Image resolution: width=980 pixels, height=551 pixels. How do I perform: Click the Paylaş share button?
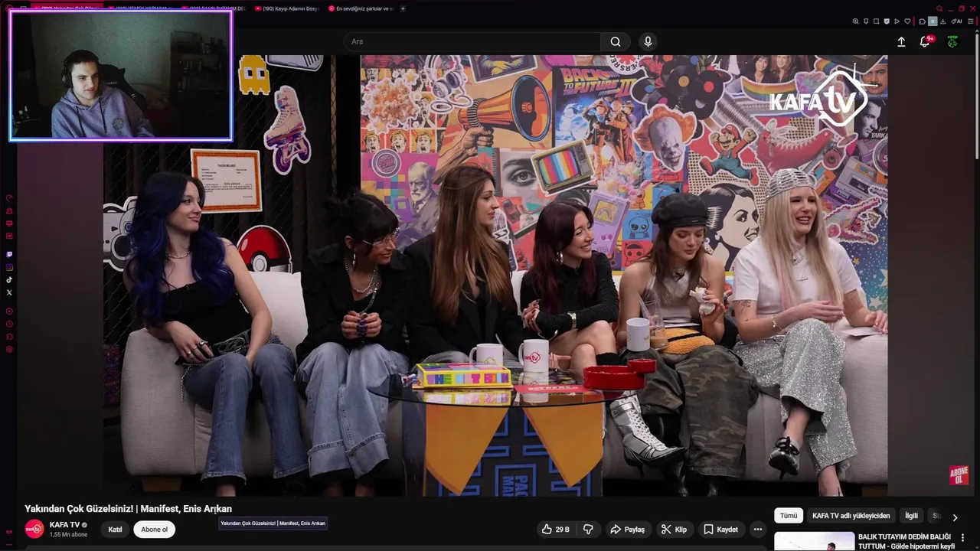[x=627, y=529]
